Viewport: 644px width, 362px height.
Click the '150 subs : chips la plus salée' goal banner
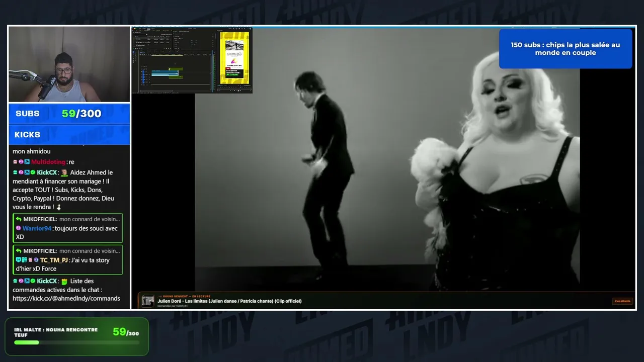click(x=566, y=49)
